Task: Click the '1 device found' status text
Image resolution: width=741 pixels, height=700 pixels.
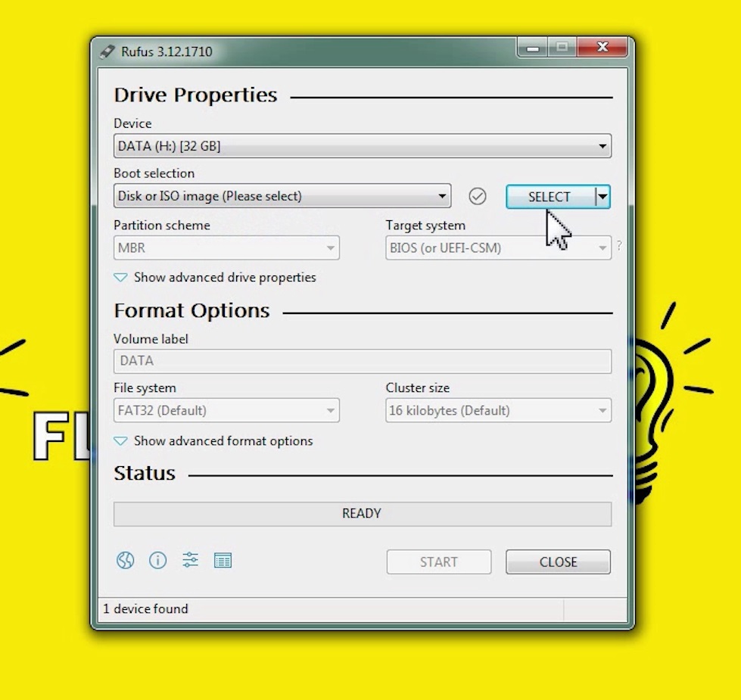Action: (x=145, y=609)
